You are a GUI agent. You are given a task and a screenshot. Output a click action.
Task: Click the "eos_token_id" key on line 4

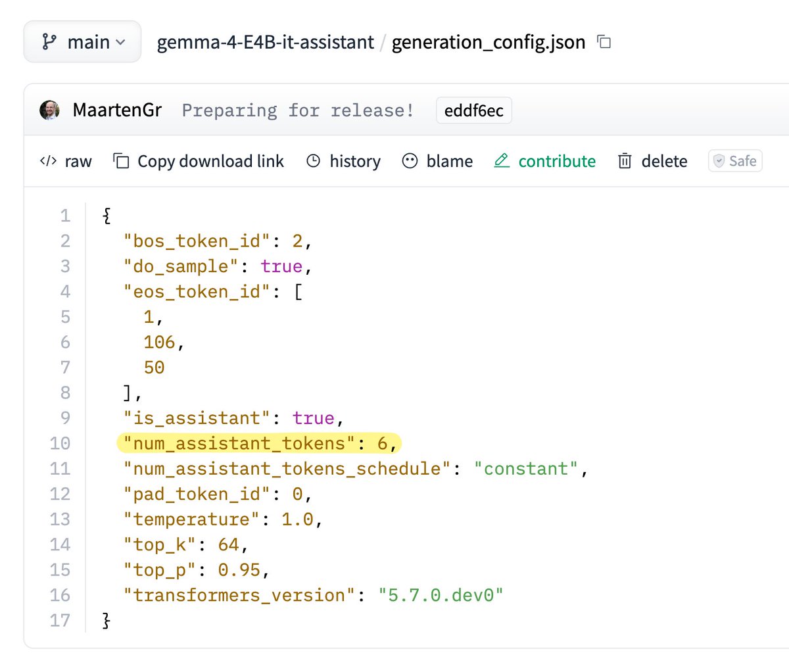pyautogui.click(x=197, y=292)
